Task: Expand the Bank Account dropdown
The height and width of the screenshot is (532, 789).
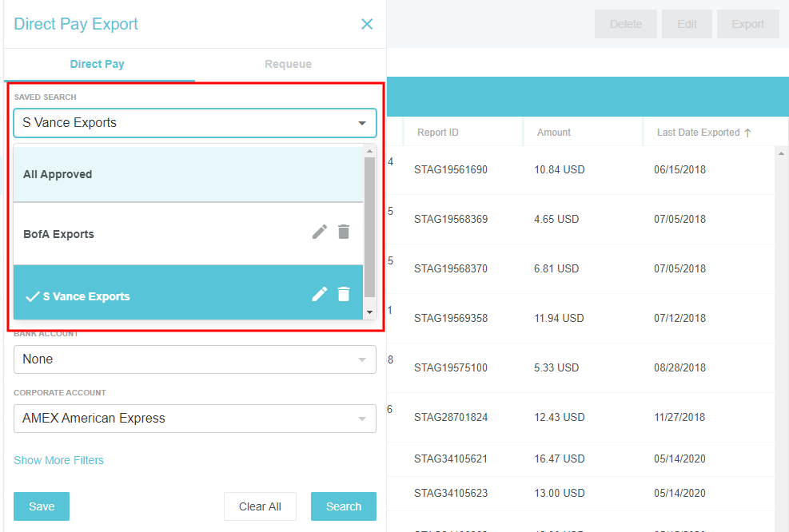Action: tap(194, 359)
